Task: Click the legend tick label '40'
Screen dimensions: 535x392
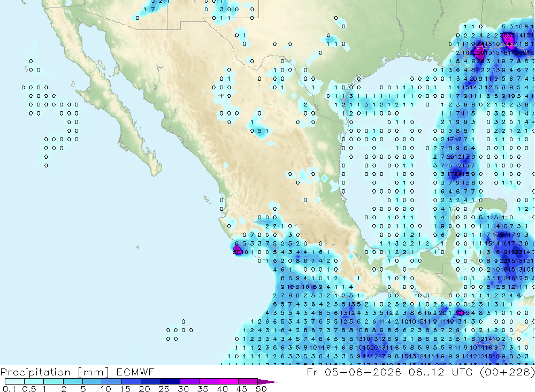Action: 222,389
